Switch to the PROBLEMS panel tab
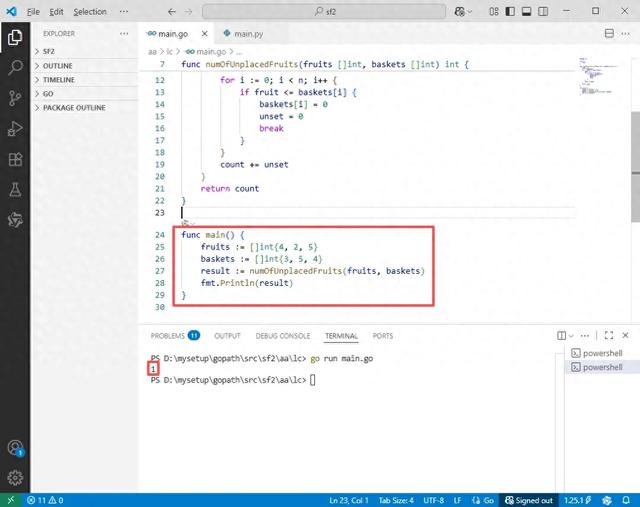The image size is (640, 507). pos(175,336)
